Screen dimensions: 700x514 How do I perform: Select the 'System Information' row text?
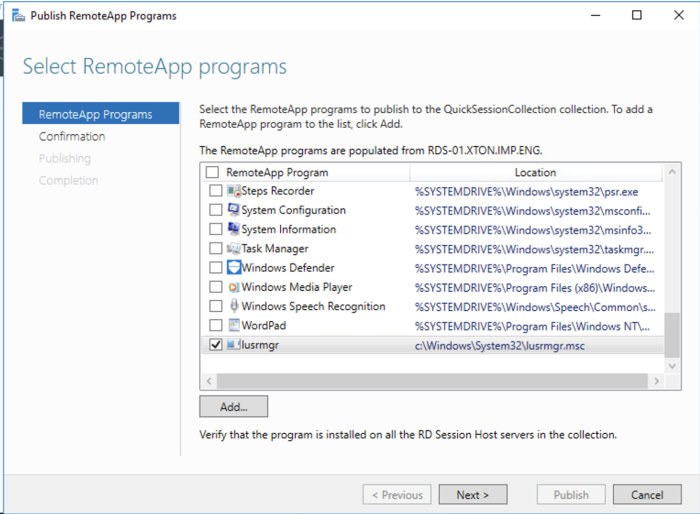click(x=288, y=230)
